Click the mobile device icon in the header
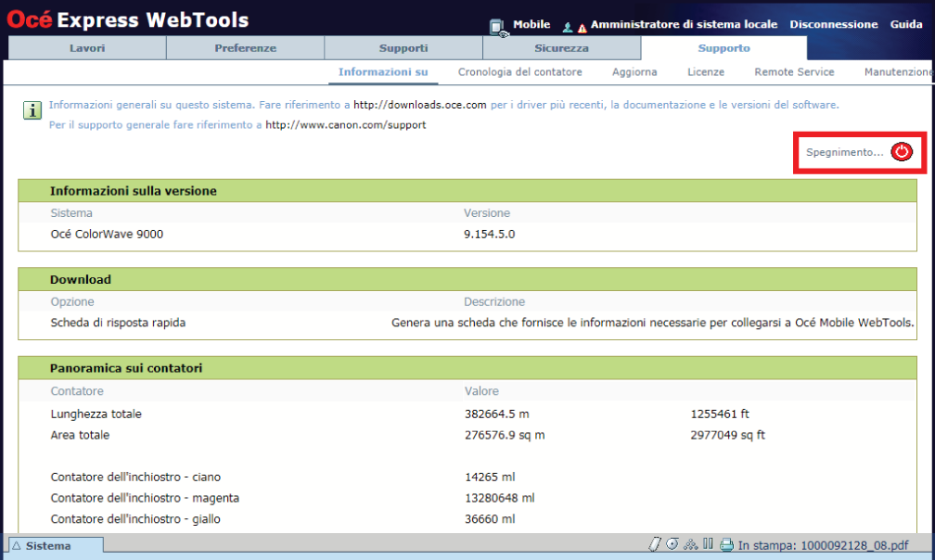 pos(498,28)
